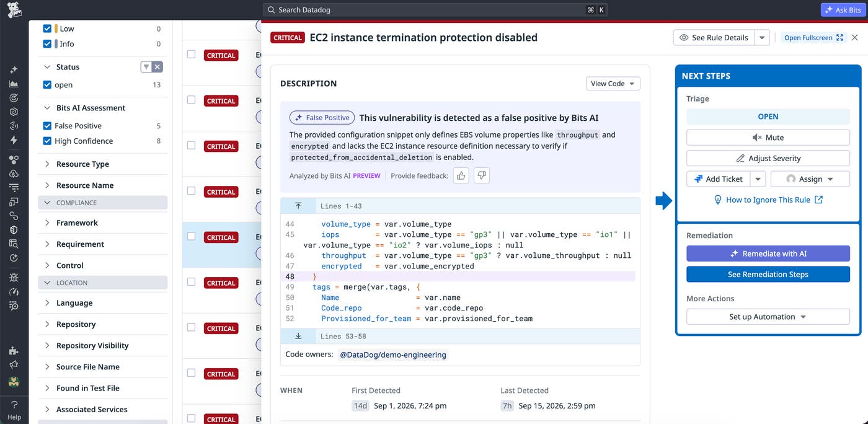Open the Set up Automation dropdown
The width and height of the screenshot is (868, 424).
pyautogui.click(x=768, y=317)
